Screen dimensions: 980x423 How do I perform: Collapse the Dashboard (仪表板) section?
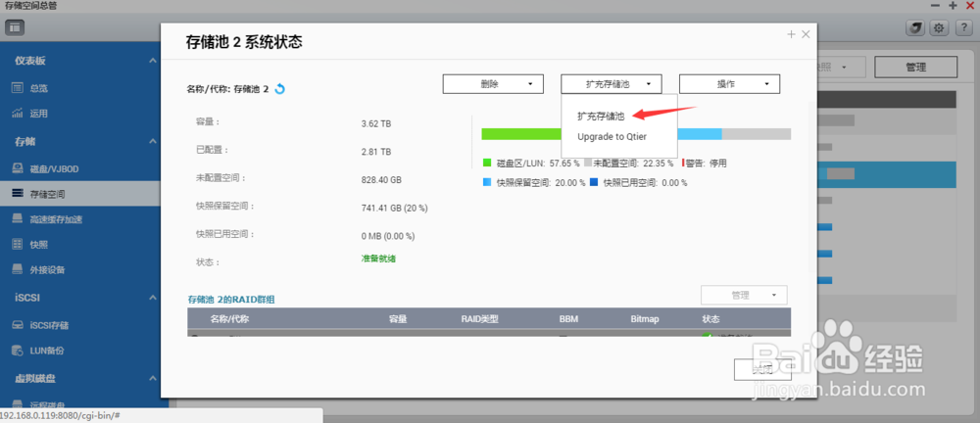point(153,61)
